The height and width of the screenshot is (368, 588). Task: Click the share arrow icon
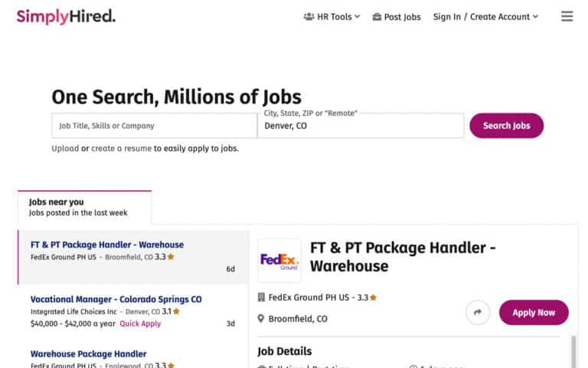[478, 312]
